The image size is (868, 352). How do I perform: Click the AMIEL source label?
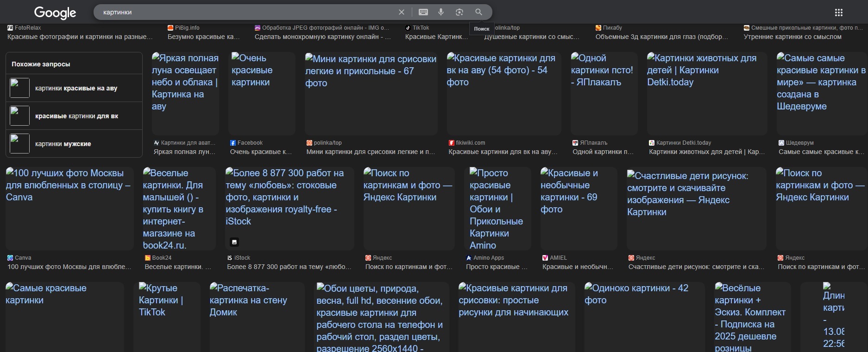(558, 258)
